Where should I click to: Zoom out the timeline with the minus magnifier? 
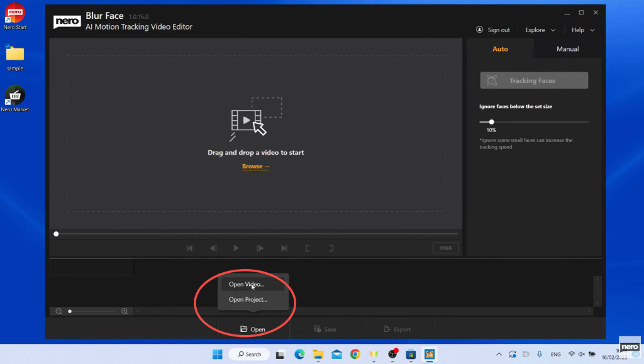[x=58, y=311]
